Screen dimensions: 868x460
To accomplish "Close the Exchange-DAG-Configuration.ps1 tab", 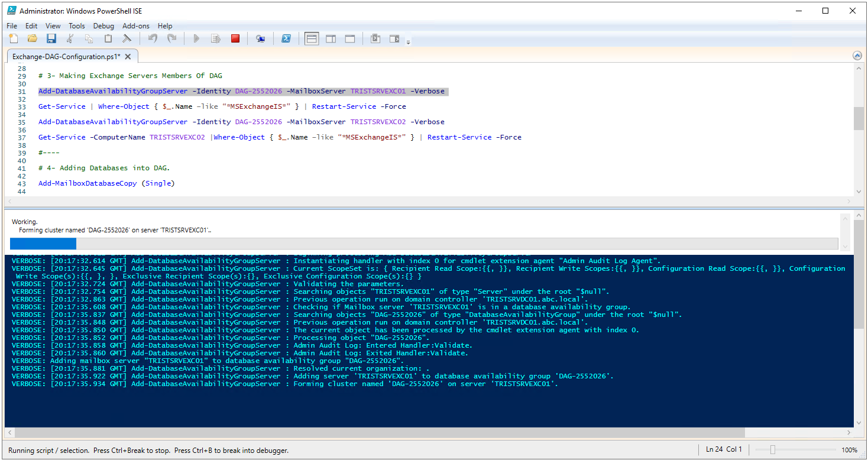I will [128, 56].
